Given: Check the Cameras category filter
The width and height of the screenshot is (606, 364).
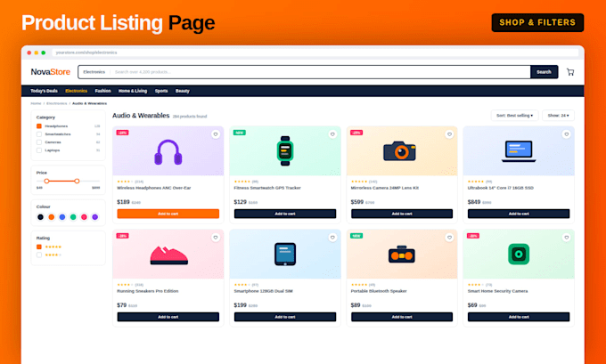Looking at the screenshot, I should click(39, 142).
